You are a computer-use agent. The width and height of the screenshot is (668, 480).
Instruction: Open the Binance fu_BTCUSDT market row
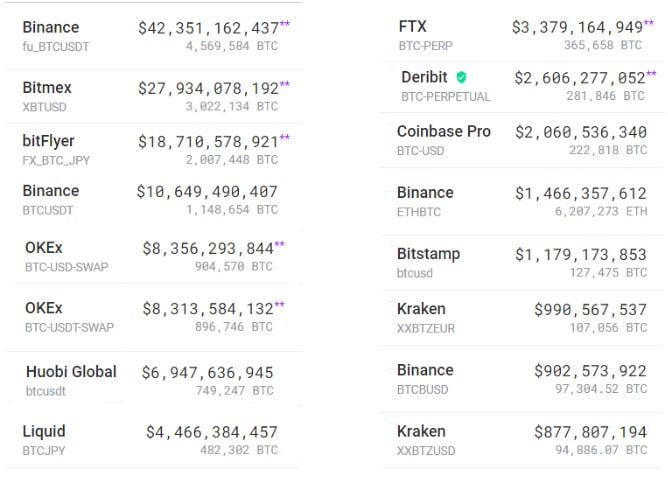pos(154,36)
